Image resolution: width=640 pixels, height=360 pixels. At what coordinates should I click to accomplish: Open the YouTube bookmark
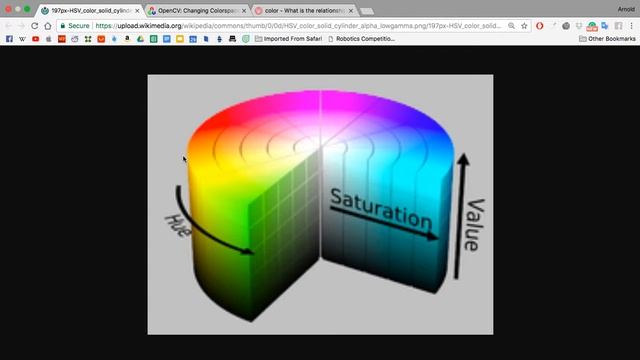(x=36, y=39)
